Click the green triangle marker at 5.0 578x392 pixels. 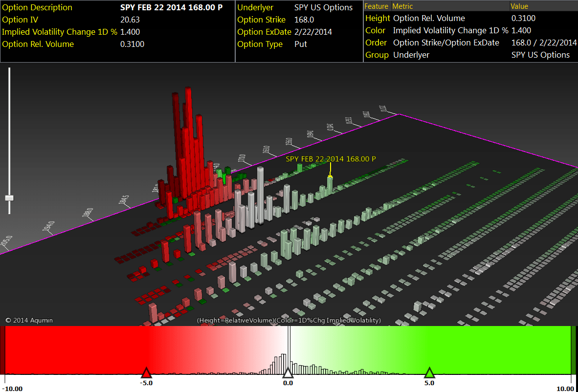coord(429,373)
